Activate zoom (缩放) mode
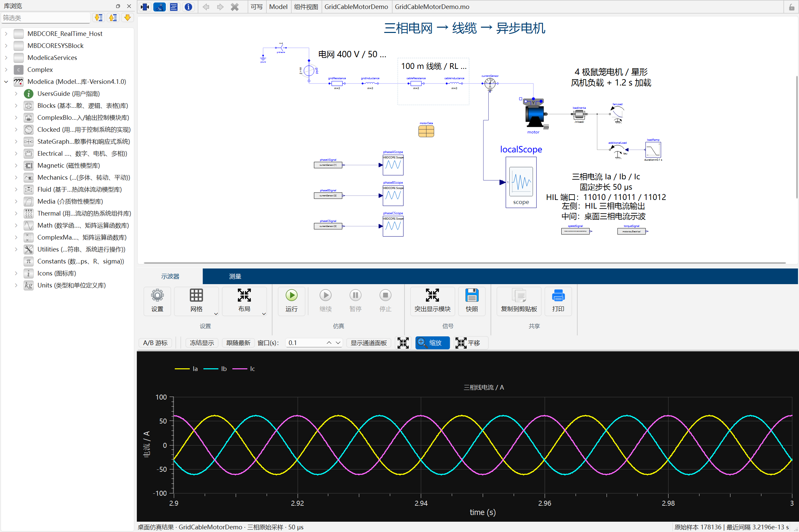799x532 pixels. click(432, 343)
